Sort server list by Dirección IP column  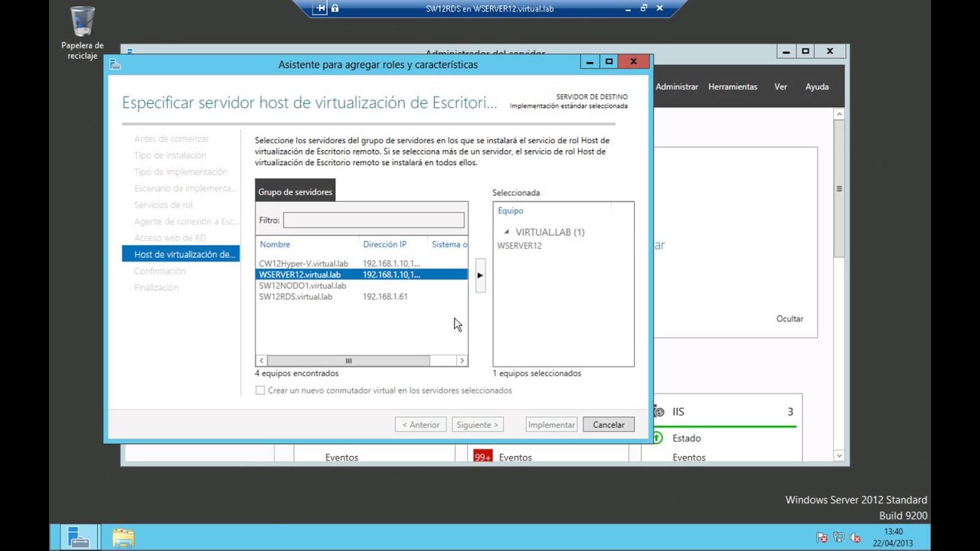click(384, 244)
